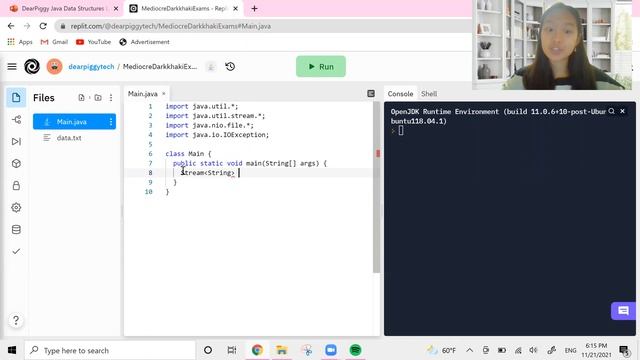Open the Files panel sidebar icon
This screenshot has width=640, height=360.
pos(16,98)
